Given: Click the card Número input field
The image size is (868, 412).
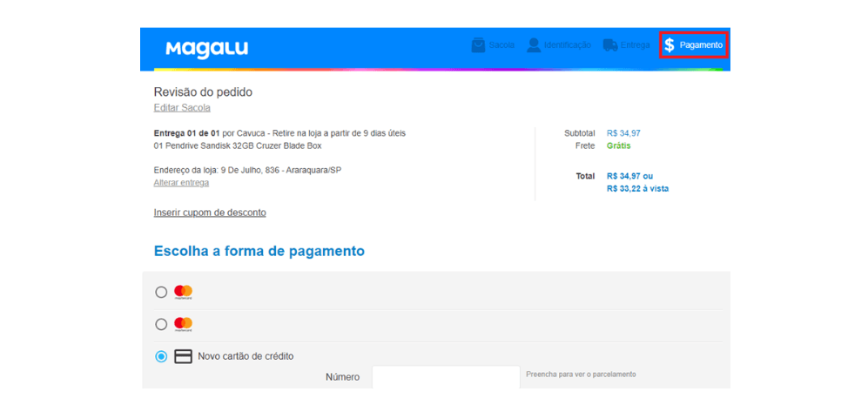Looking at the screenshot, I should 445,377.
